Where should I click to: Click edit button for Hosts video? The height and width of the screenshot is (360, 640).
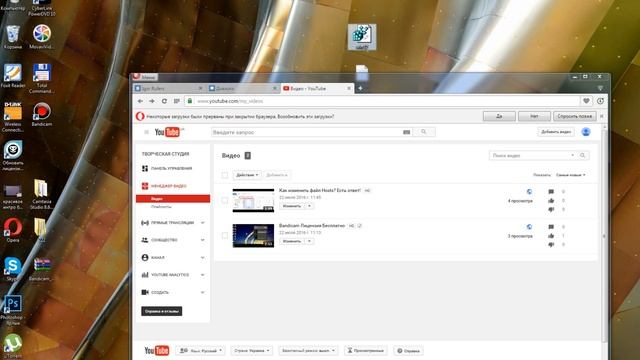(292, 206)
